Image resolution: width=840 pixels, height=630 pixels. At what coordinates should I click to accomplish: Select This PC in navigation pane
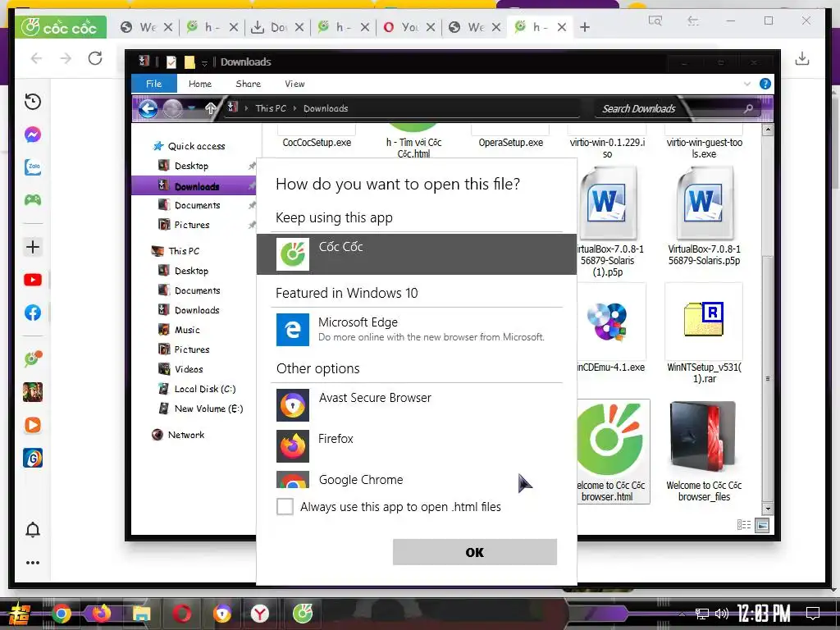click(183, 251)
